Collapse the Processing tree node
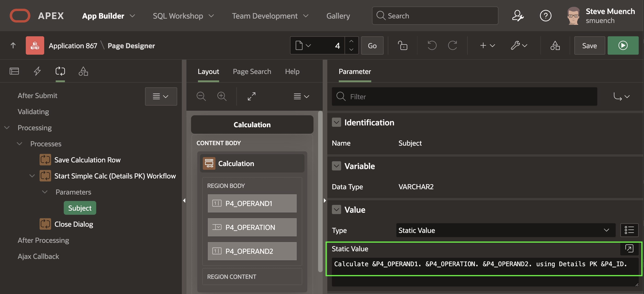The width and height of the screenshot is (644, 294). [x=7, y=127]
